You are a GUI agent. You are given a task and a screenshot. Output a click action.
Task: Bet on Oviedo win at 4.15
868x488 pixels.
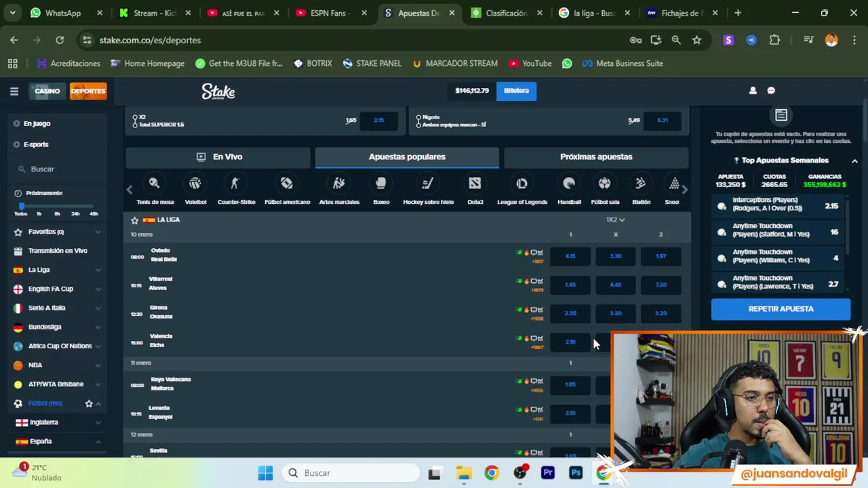click(x=570, y=256)
